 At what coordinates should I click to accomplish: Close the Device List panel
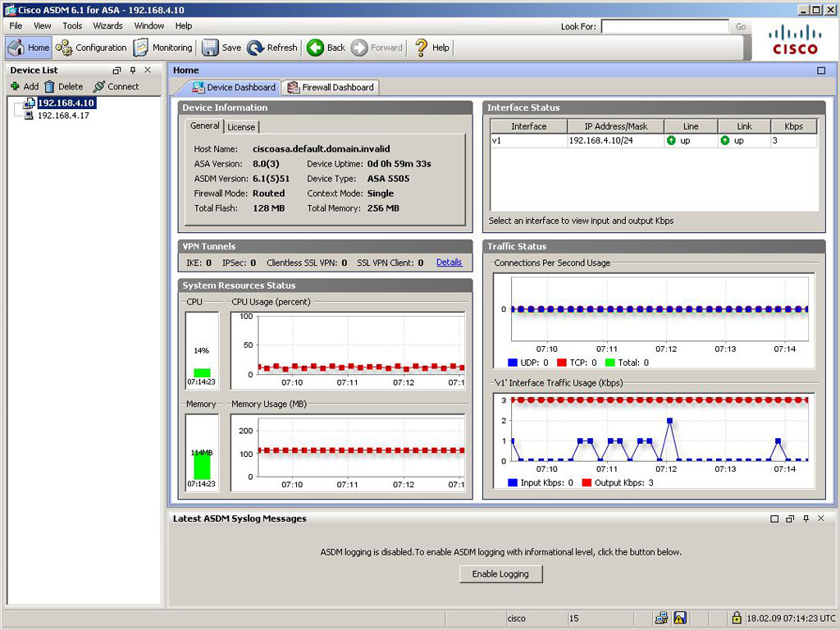[x=148, y=71]
